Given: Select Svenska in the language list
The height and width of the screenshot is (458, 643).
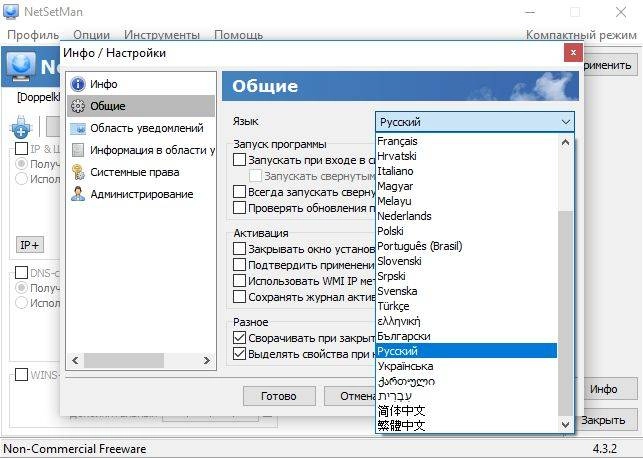Looking at the screenshot, I should (x=466, y=291).
